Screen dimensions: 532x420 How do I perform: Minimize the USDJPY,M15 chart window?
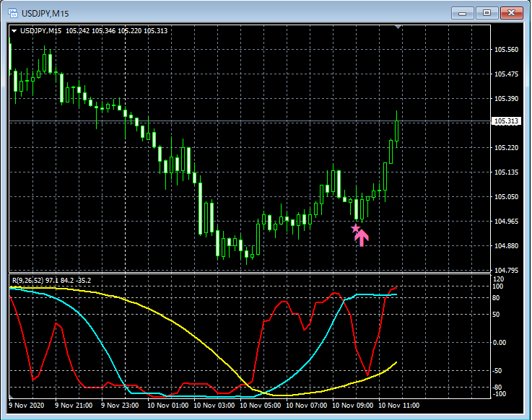pyautogui.click(x=462, y=13)
